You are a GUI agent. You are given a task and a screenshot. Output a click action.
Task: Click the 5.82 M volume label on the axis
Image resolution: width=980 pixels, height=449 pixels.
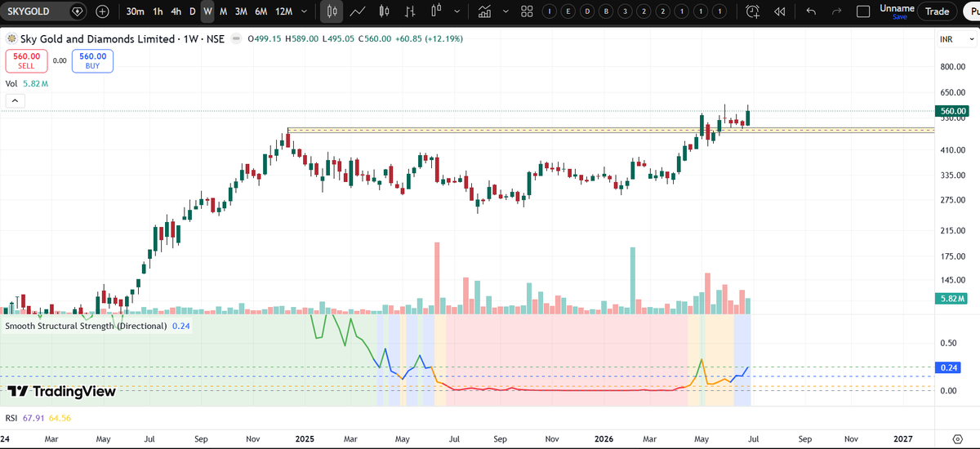point(953,300)
